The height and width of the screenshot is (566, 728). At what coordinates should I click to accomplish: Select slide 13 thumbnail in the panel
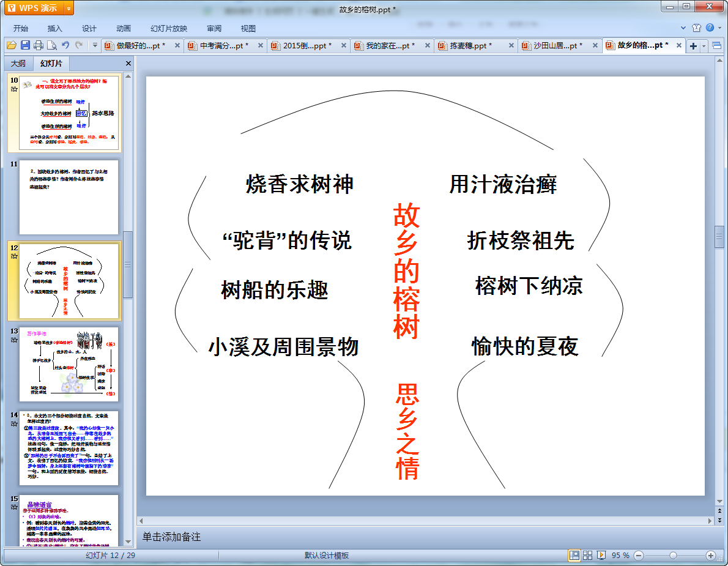pos(69,363)
